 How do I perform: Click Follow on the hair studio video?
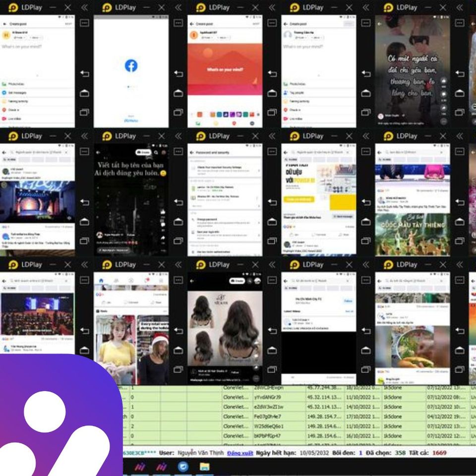pyautogui.click(x=236, y=372)
